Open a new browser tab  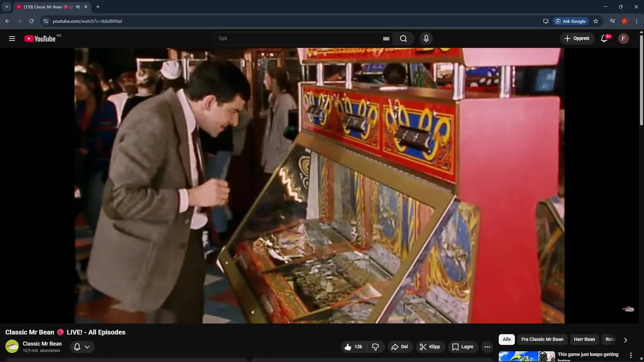click(x=98, y=7)
